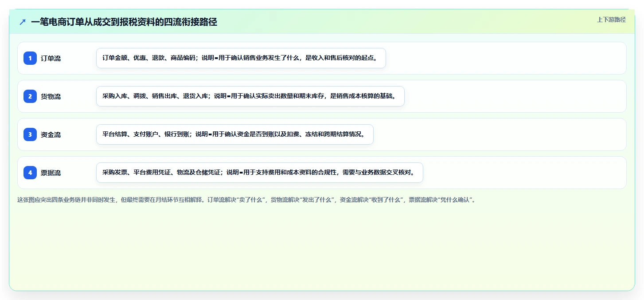Click the 上下游路径 label
Screen dimensions: 644x300
coord(611,20)
